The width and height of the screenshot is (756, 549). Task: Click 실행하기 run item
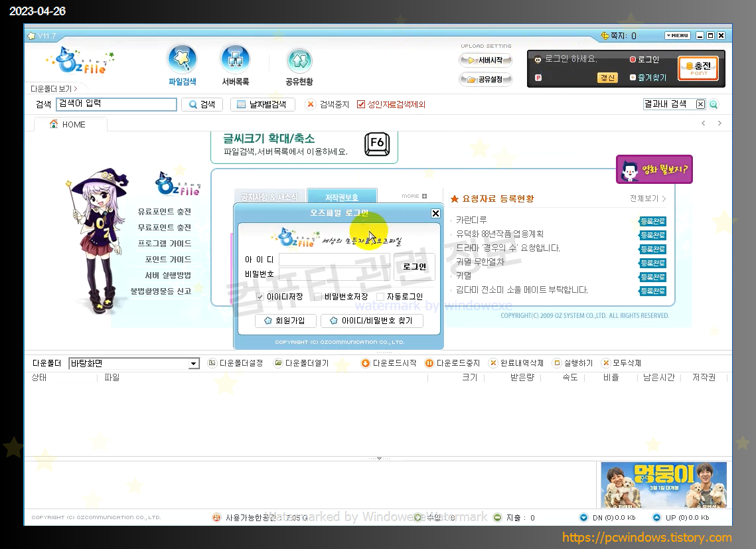point(573,362)
